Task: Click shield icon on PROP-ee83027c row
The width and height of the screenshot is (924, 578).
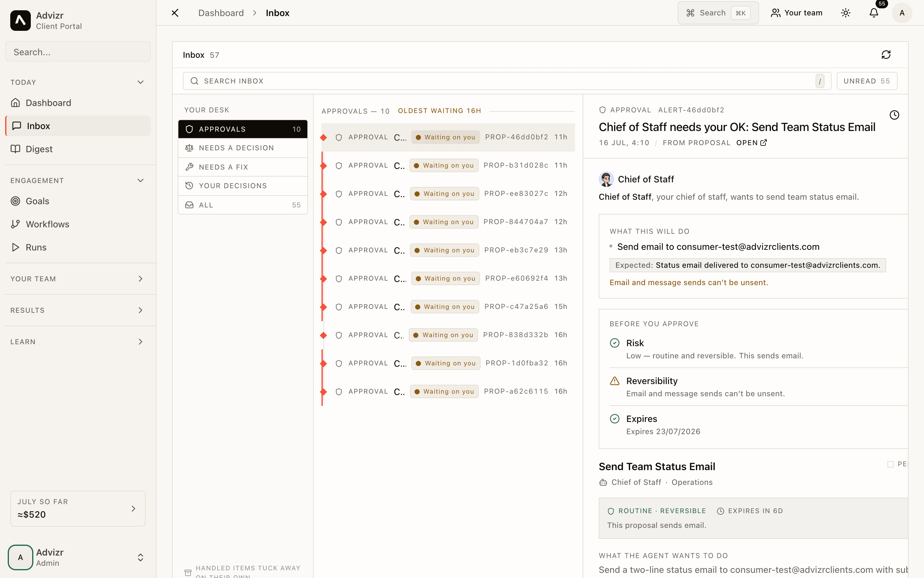Action: point(339,194)
